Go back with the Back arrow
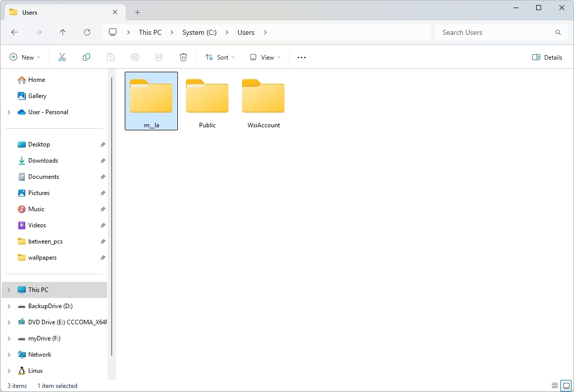Image resolution: width=574 pixels, height=392 pixels. point(14,32)
